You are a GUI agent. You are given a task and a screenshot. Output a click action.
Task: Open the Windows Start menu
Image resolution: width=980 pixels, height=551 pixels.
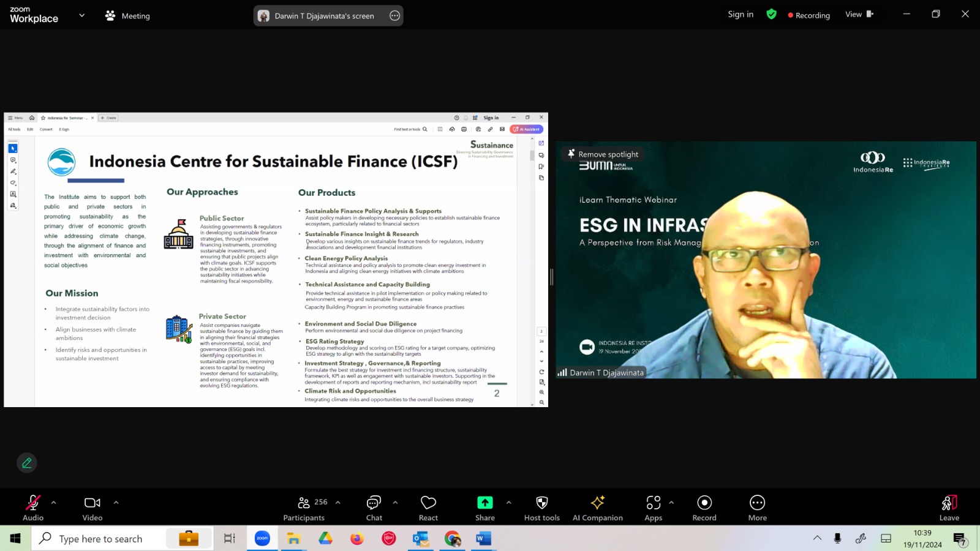15,538
